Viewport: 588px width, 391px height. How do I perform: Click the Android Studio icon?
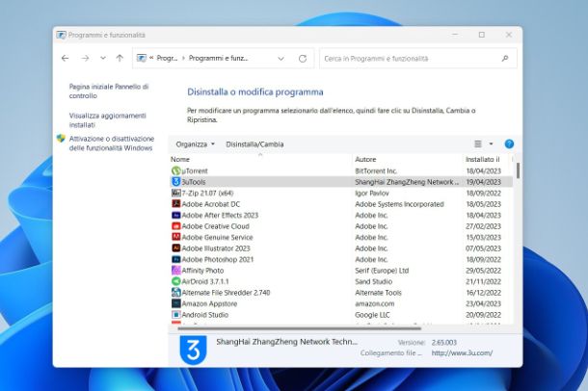175,315
